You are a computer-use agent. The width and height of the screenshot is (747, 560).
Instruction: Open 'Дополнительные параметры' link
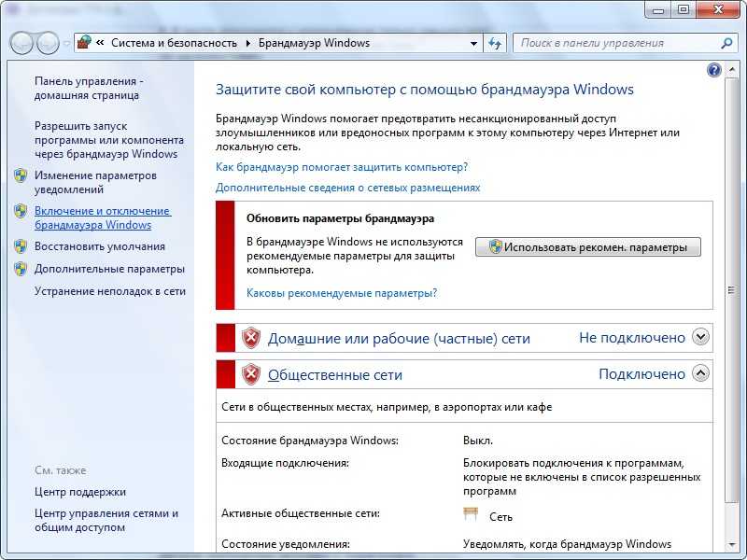(109, 269)
